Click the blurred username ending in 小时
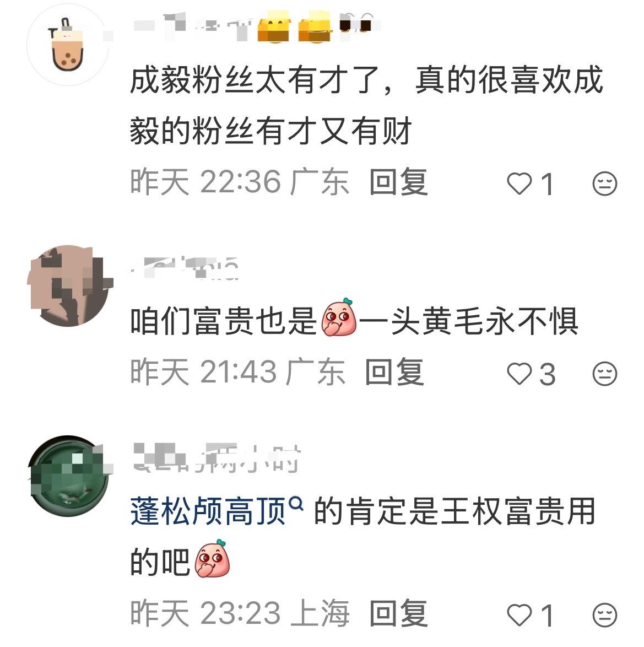Image resolution: width=644 pixels, height=647 pixels. 217,458
